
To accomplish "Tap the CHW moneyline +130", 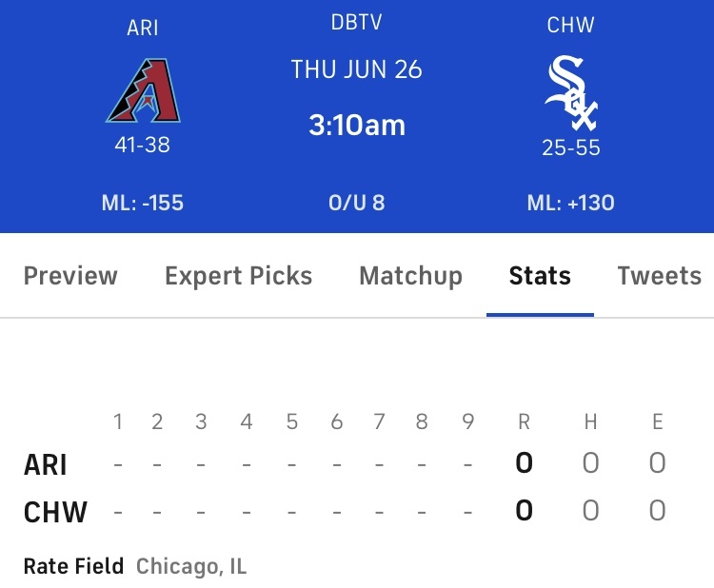I will tap(570, 203).
